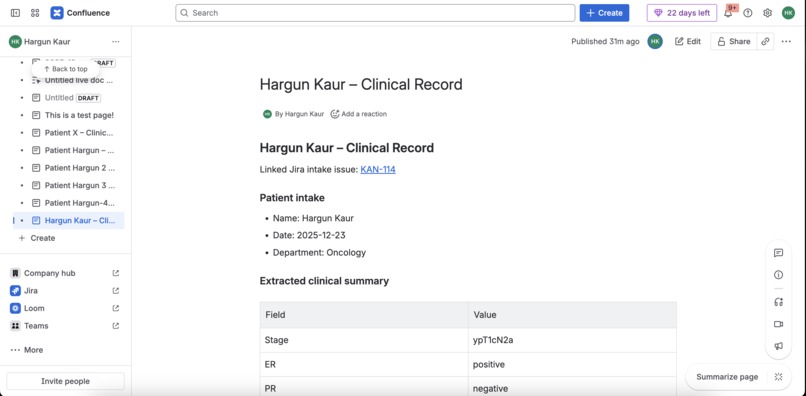Click the Value column header
The height and width of the screenshot is (396, 806).
(x=572, y=315)
